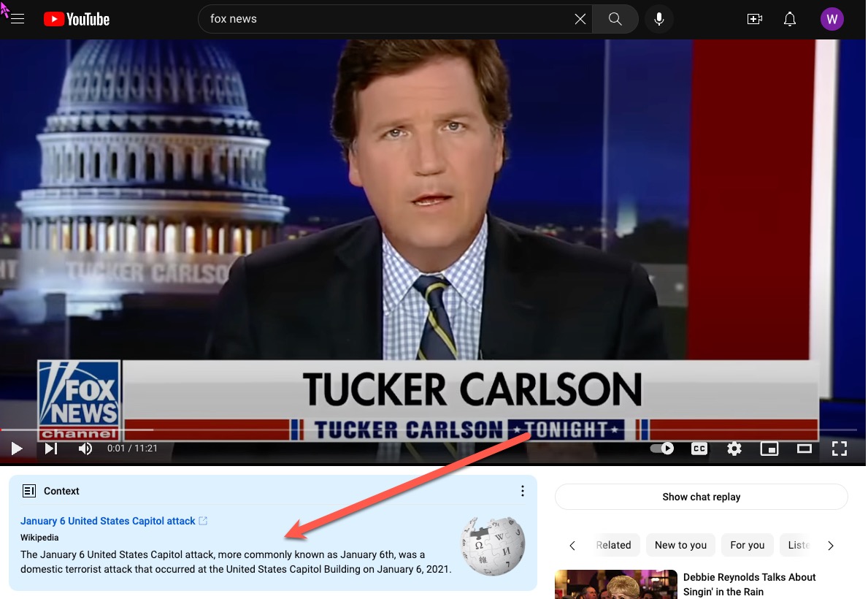The image size is (868, 599).
Task: Open Debbie Reynolds Talks About Singin' in the Rain title
Action: 749,584
